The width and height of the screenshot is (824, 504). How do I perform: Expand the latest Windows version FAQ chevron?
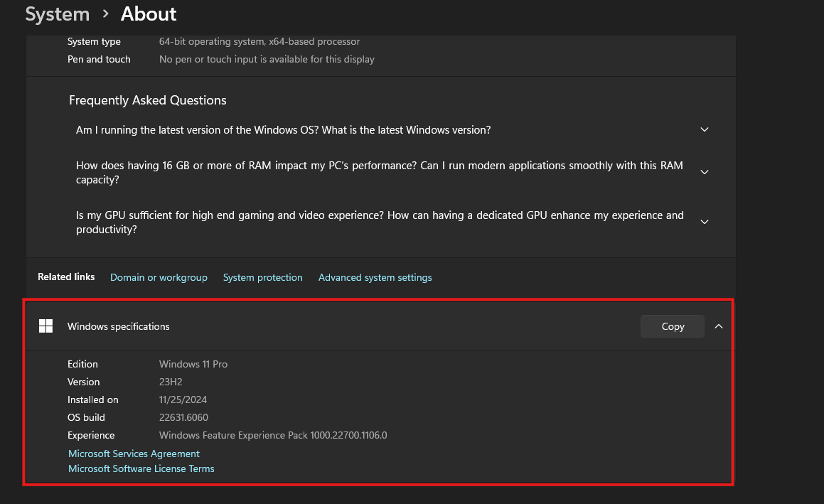coord(705,130)
